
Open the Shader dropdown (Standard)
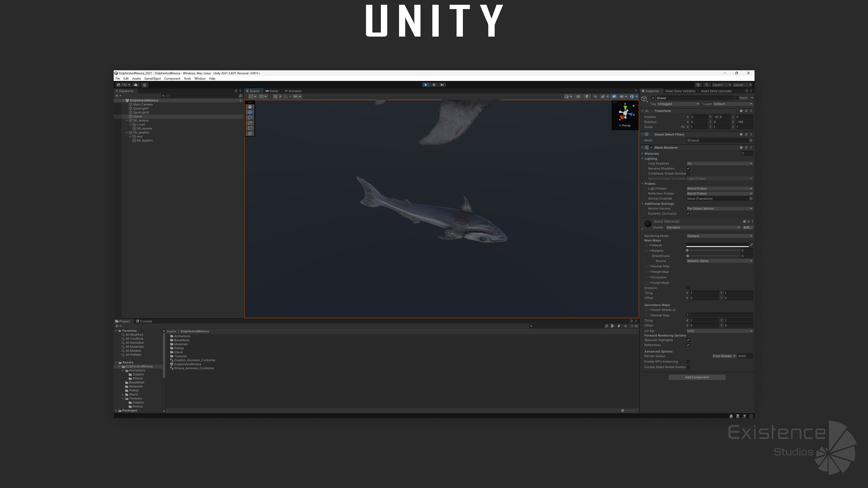703,228
